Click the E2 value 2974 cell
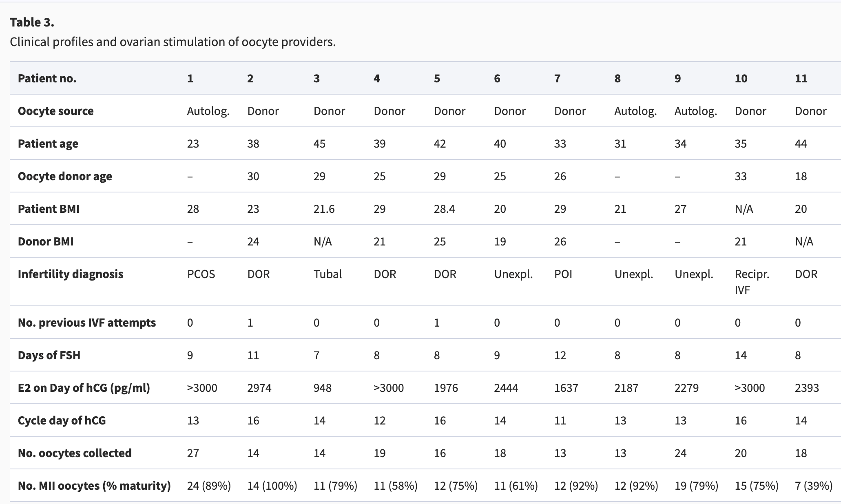 (259, 388)
